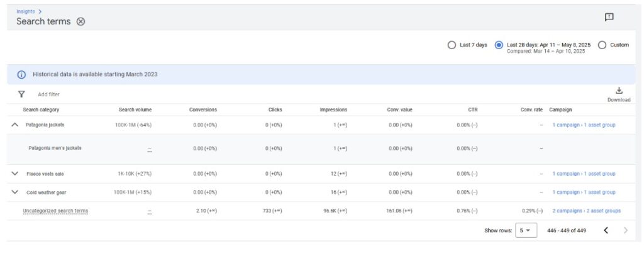Navigate to Insights breadcrumb
644x258 pixels.
[26, 11]
